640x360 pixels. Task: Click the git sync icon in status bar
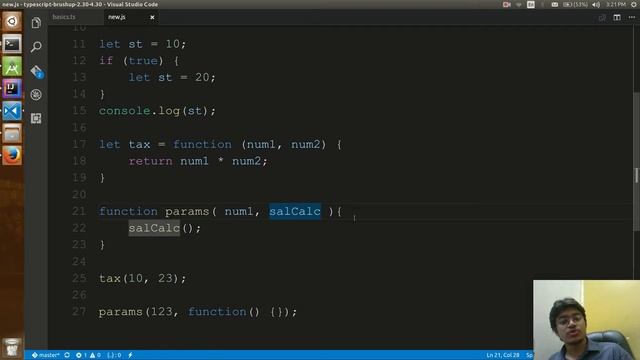click(67, 355)
